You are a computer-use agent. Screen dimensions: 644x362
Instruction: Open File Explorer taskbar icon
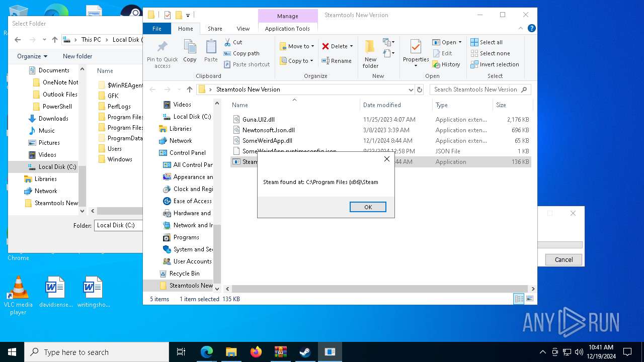(231, 352)
